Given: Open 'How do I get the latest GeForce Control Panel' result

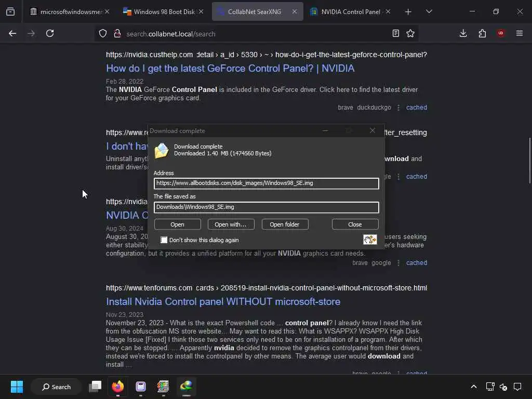Looking at the screenshot, I should (230, 68).
